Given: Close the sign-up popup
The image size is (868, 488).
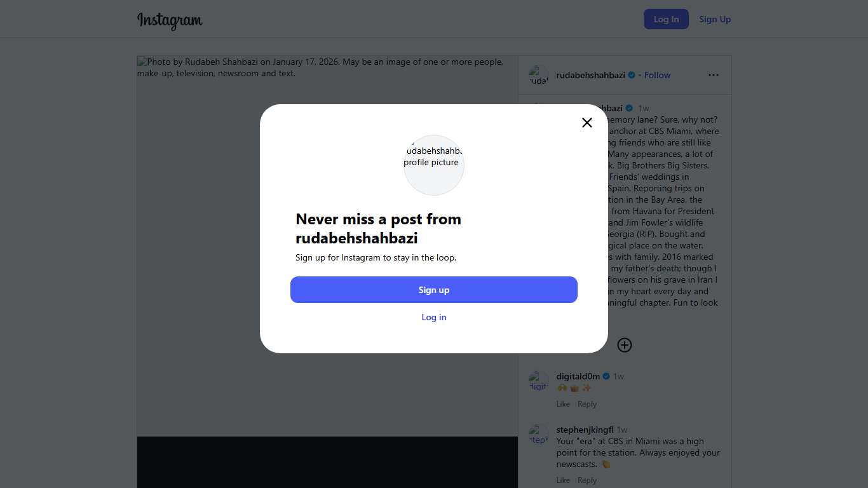Looking at the screenshot, I should pyautogui.click(x=587, y=123).
